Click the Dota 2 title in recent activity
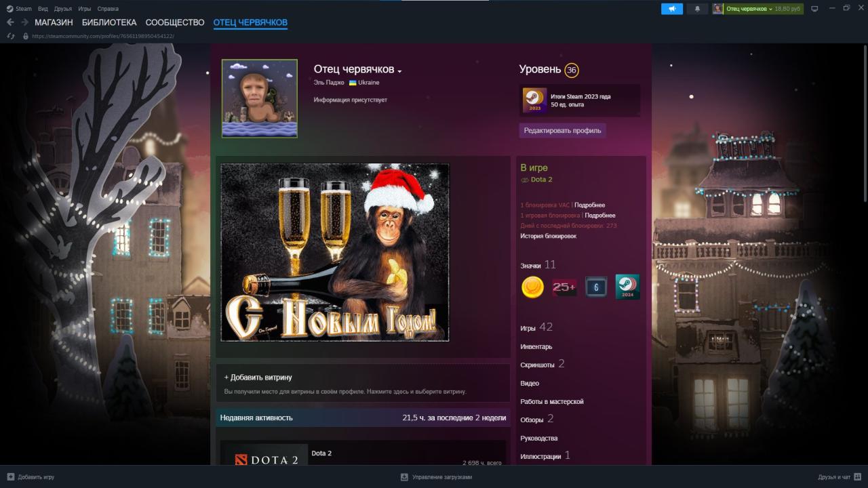Viewport: 868px width, 488px height. (321, 453)
